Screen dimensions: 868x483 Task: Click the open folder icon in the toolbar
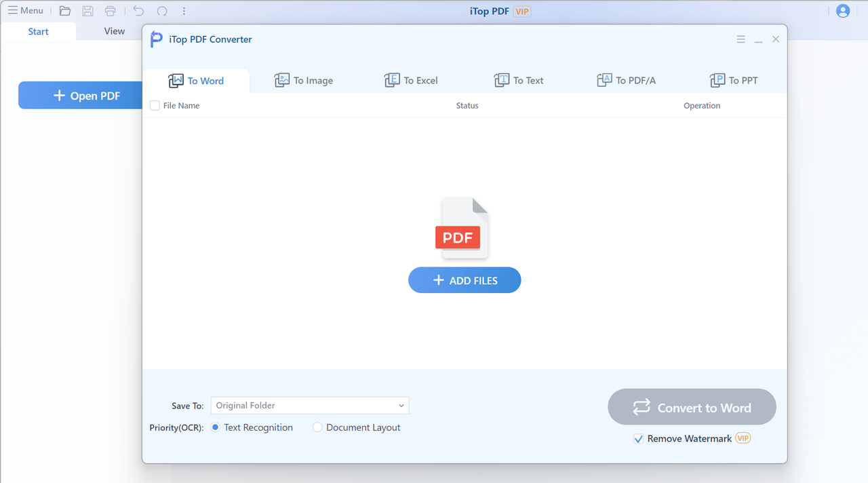[65, 11]
